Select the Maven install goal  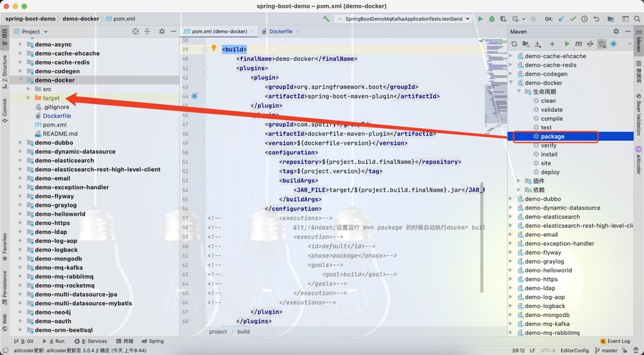[x=549, y=154]
